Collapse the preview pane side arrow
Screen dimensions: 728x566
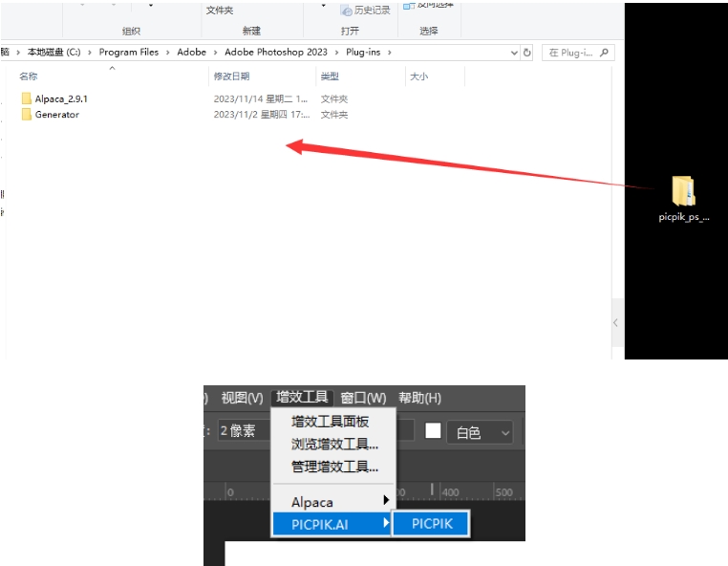click(x=615, y=322)
